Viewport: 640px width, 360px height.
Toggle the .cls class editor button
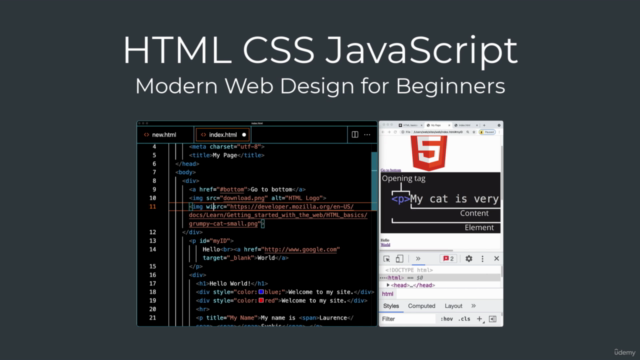[x=464, y=319]
